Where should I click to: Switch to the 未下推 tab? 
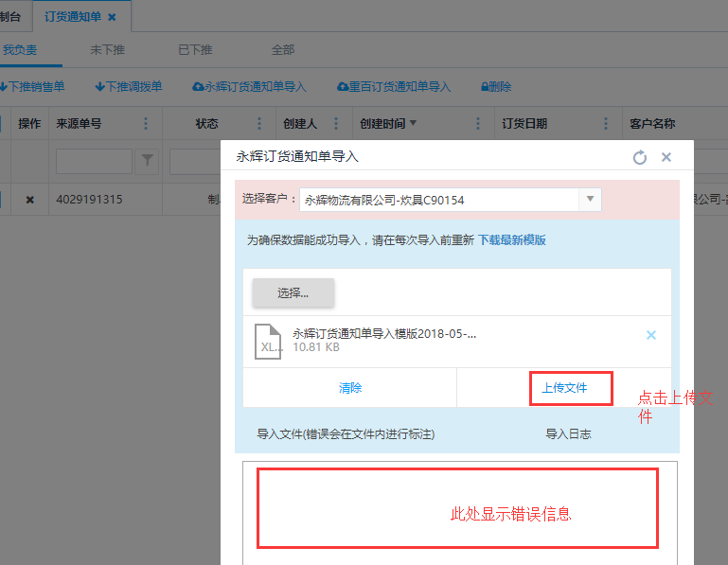coord(107,50)
